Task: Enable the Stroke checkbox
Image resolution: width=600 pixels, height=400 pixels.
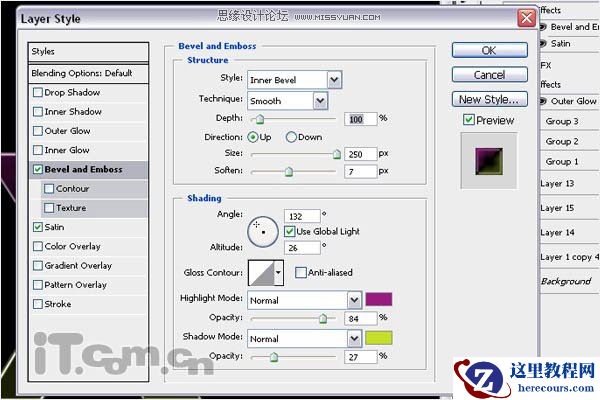Action: 38,304
